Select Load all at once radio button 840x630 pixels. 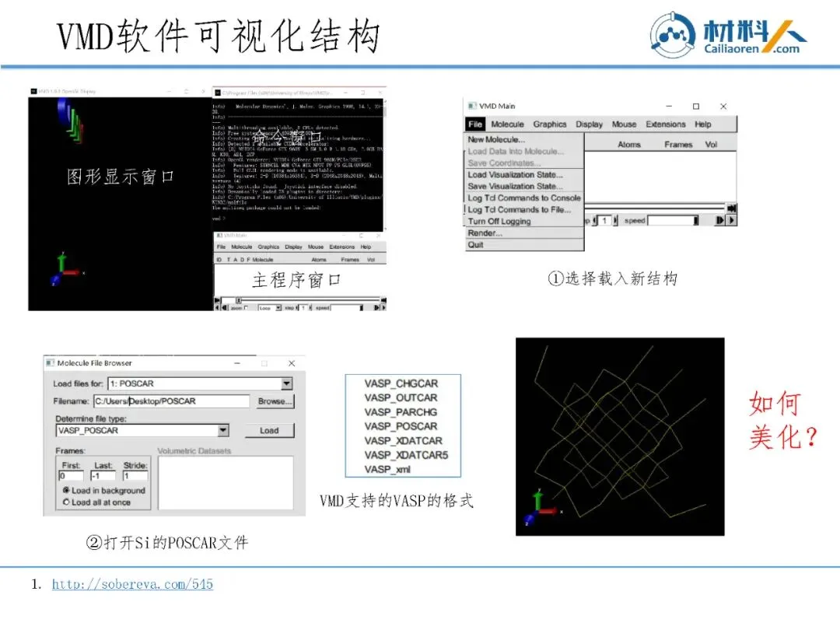click(x=66, y=502)
